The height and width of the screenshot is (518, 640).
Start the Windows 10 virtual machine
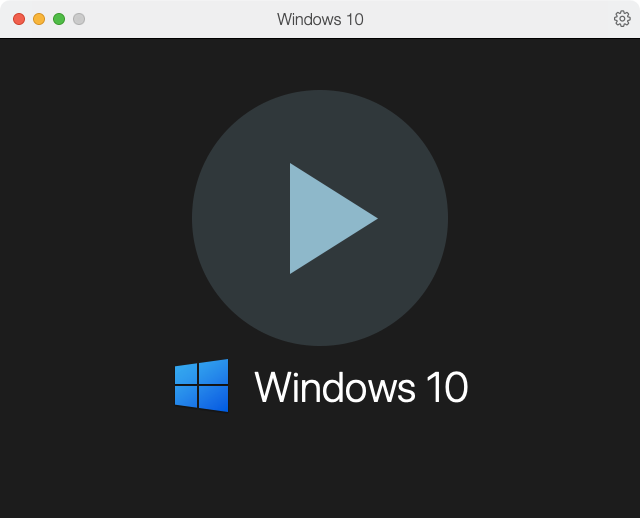[x=320, y=218]
